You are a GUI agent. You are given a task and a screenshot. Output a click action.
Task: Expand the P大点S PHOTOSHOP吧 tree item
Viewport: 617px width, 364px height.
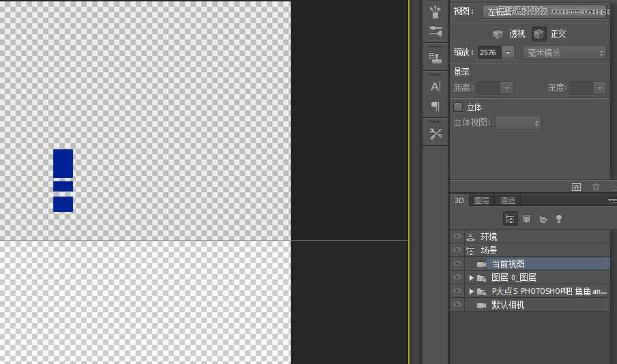471,291
